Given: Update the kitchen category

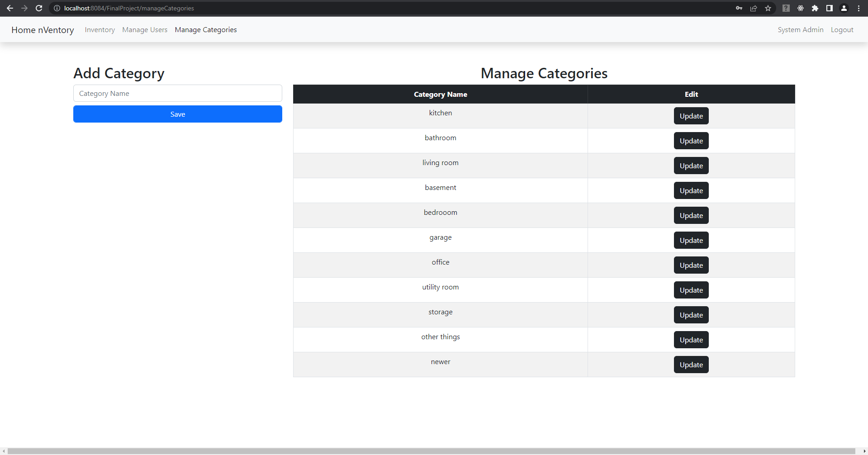Looking at the screenshot, I should pyautogui.click(x=691, y=116).
